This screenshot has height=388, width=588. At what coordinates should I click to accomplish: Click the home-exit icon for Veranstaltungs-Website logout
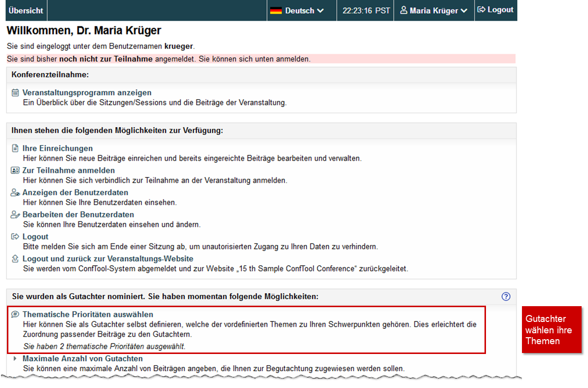click(15, 258)
